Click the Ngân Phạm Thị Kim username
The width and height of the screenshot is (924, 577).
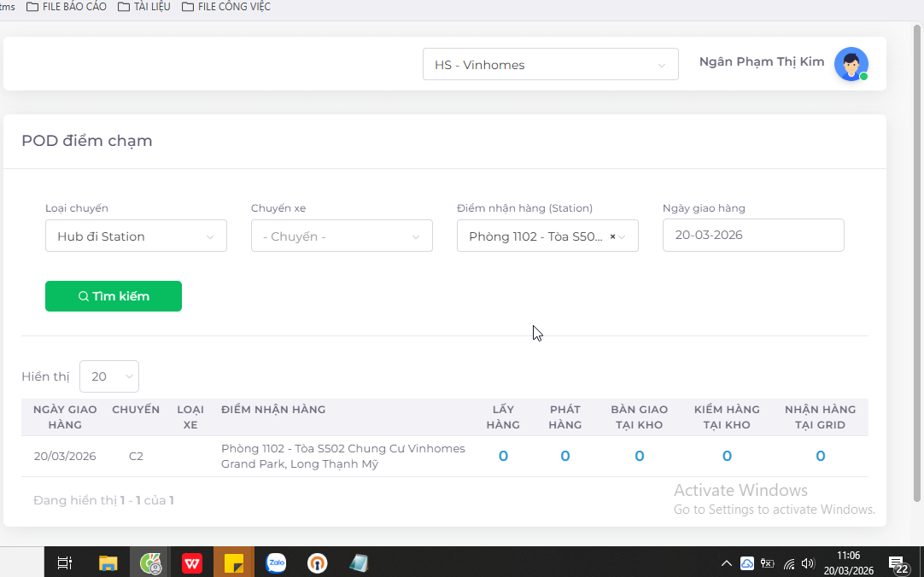point(762,61)
